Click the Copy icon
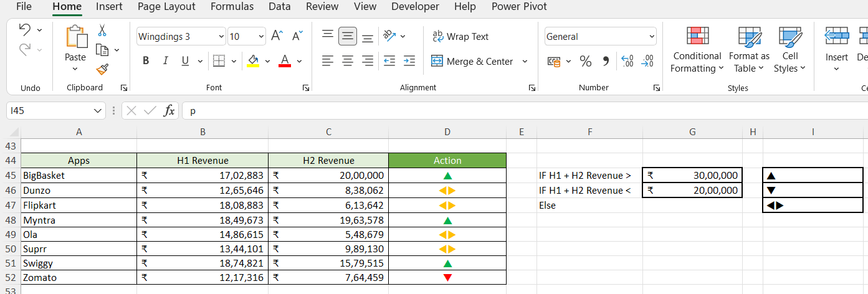868x294 pixels. click(x=102, y=50)
